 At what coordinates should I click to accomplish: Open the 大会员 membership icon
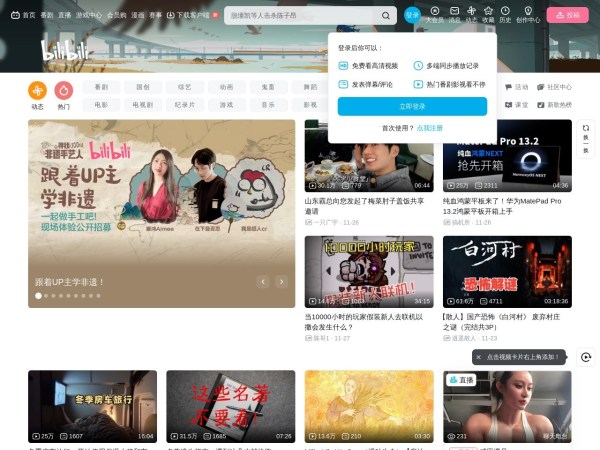pos(434,15)
